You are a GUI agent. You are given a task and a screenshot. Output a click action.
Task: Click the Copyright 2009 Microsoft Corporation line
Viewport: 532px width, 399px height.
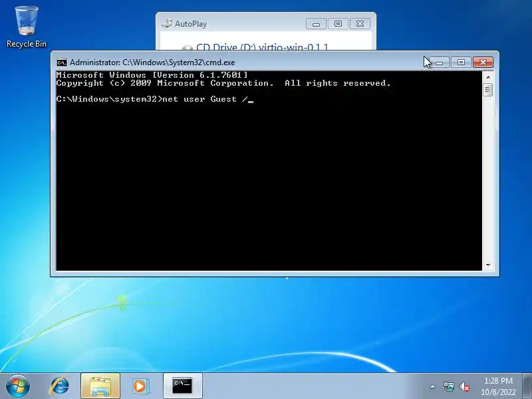[223, 83]
